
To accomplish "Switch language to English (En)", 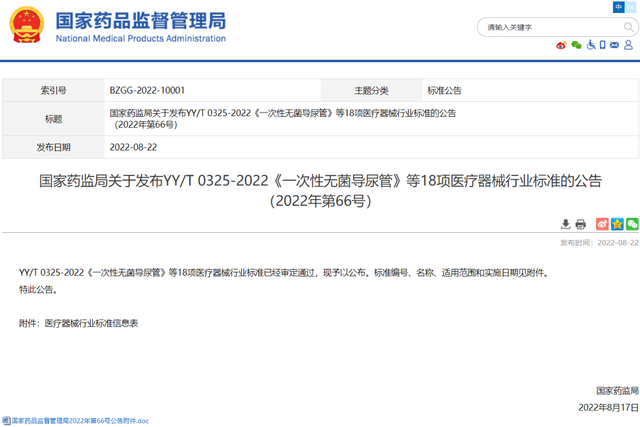I will (x=631, y=7).
